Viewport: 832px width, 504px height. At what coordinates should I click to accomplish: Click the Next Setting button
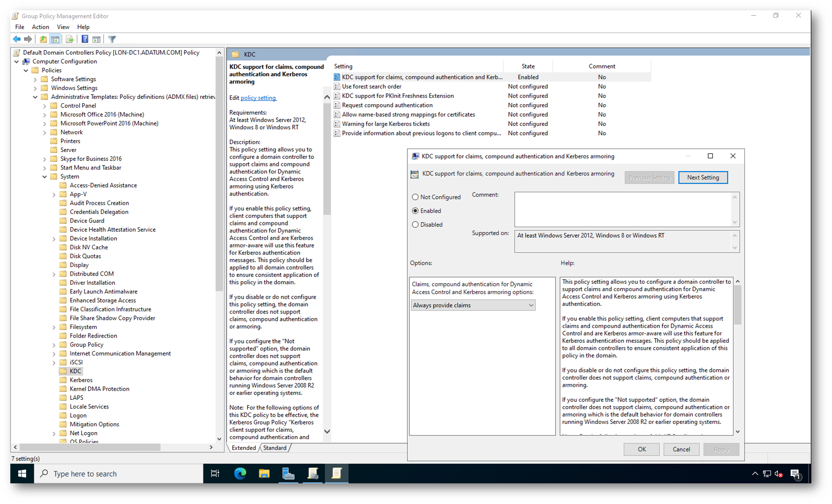[703, 178]
